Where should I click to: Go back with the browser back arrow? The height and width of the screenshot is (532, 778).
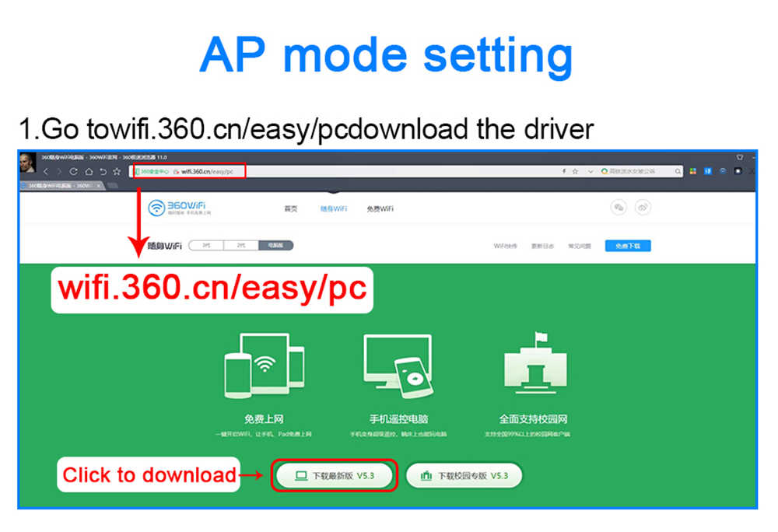pyautogui.click(x=46, y=172)
